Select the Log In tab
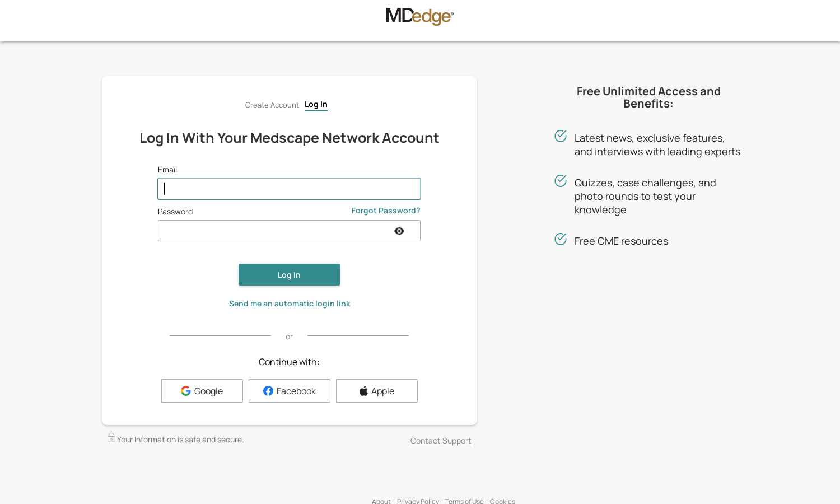Image resolution: width=840 pixels, height=504 pixels. [316, 105]
